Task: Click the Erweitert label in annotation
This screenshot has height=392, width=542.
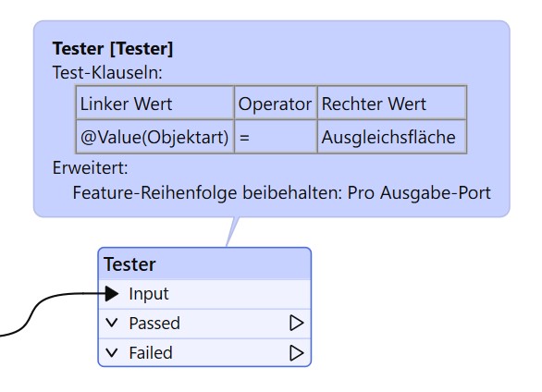Action: point(91,168)
